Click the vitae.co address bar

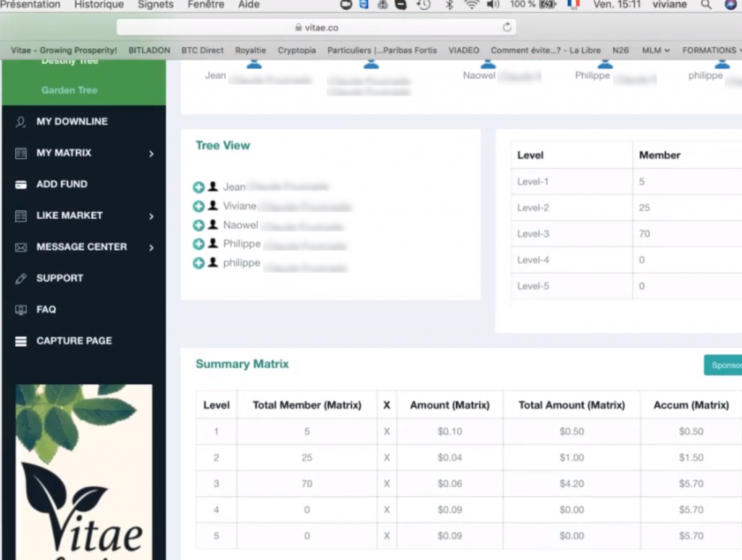[317, 28]
